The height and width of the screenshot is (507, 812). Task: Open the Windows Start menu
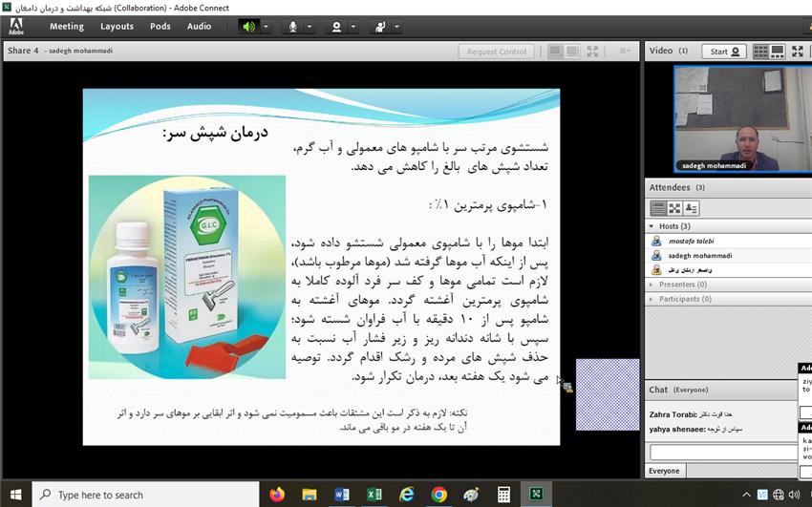(x=15, y=495)
